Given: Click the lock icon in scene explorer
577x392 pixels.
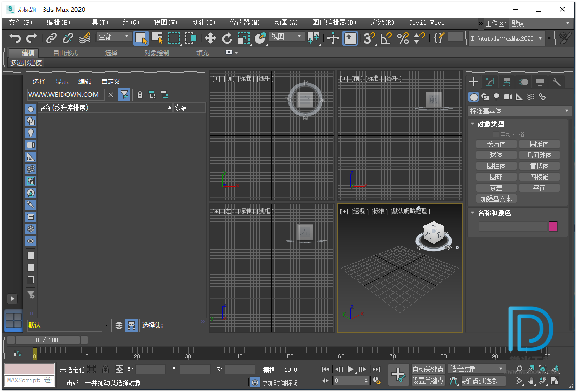Looking at the screenshot, I should pos(140,95).
